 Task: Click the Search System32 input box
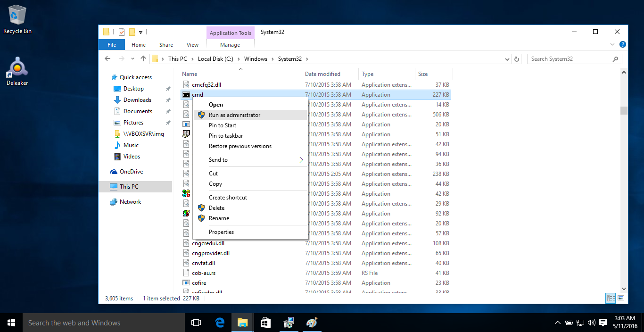[570, 59]
